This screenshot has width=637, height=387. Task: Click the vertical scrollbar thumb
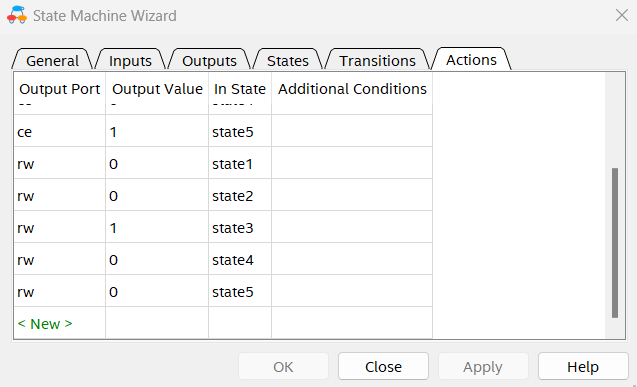pyautogui.click(x=615, y=242)
